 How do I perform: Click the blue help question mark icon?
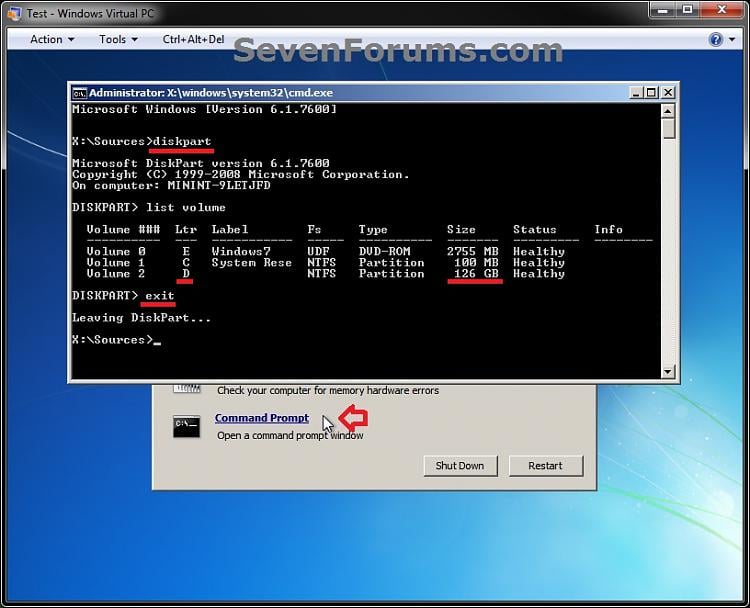[716, 39]
